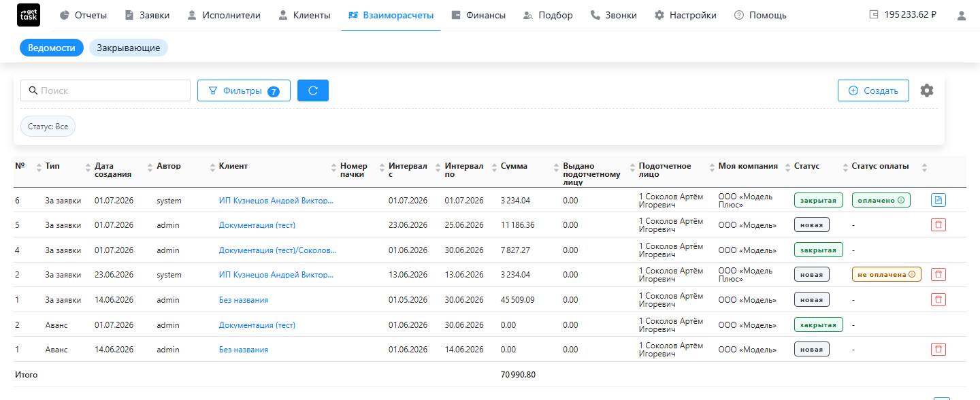The image size is (980, 400).
Task: Open user profile icon
Action: point(962,15)
